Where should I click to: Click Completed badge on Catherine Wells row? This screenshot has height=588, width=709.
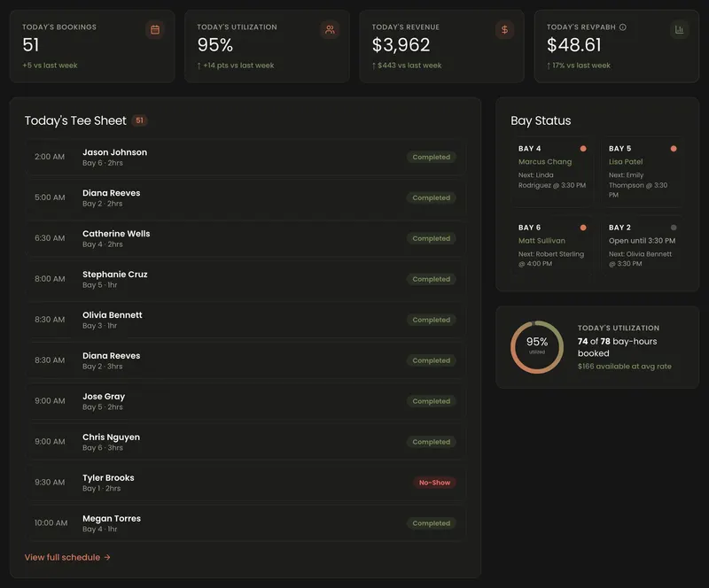pyautogui.click(x=431, y=238)
